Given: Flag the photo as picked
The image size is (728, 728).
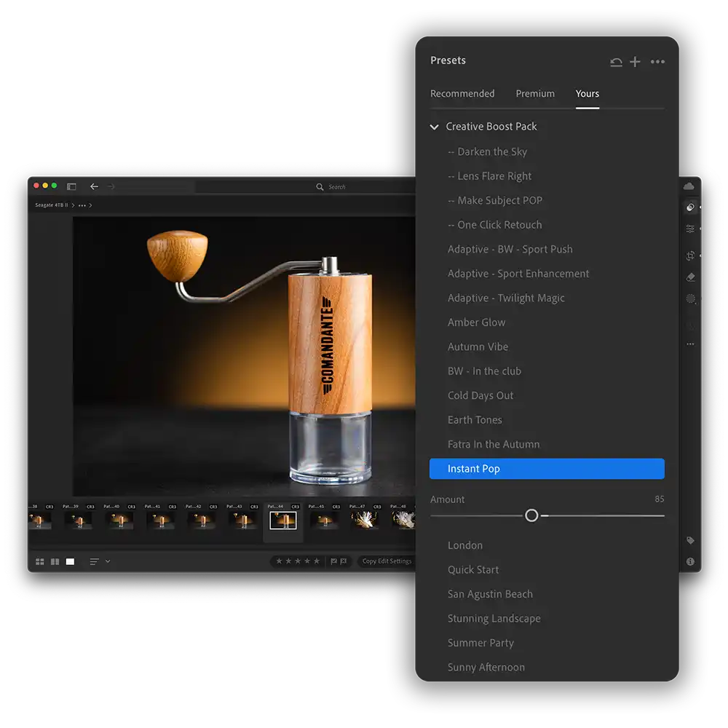Looking at the screenshot, I should pyautogui.click(x=333, y=561).
